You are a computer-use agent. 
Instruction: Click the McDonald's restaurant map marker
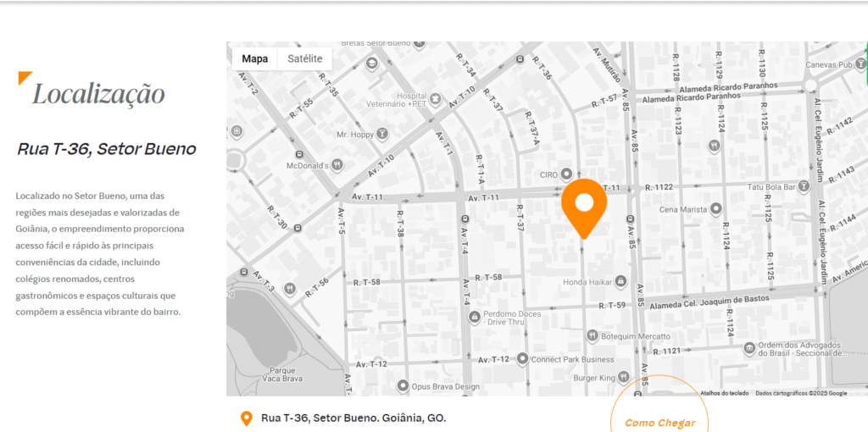pyautogui.click(x=337, y=165)
